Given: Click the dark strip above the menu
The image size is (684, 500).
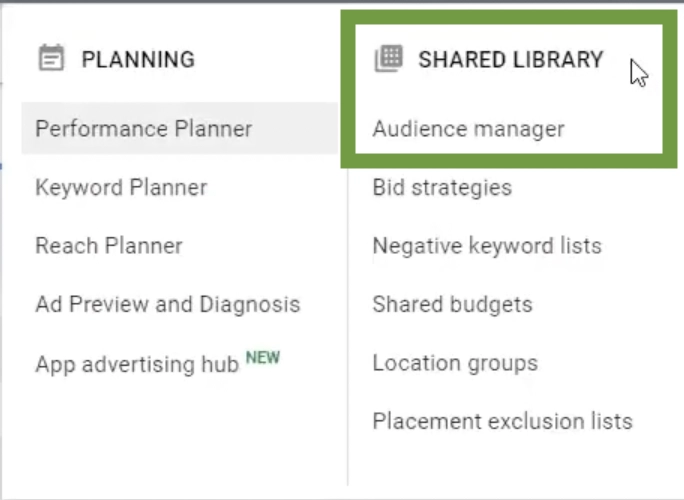Looking at the screenshot, I should click(x=342, y=2).
